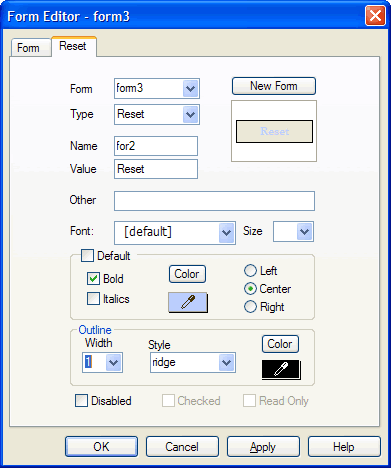Choose the Right alignment option
The image size is (391, 468).
click(x=250, y=307)
